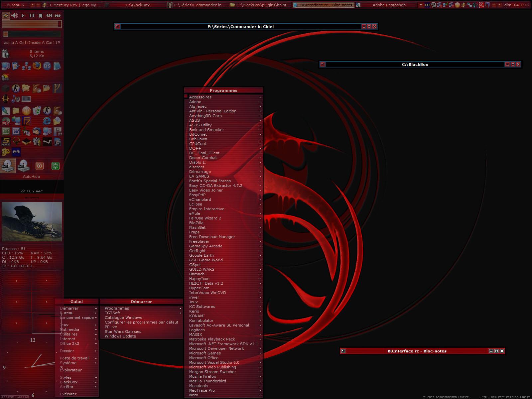Switch to C:\BlackBox taskbar button
The height and width of the screenshot is (399, 532).
[x=135, y=5]
